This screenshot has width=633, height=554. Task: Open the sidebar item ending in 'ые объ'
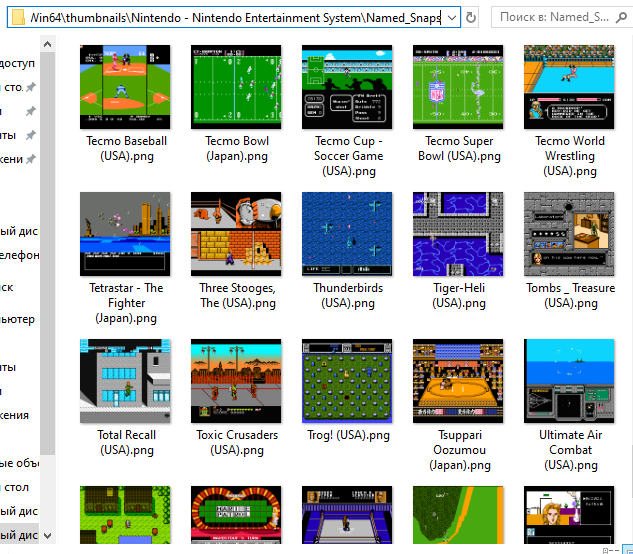19,464
